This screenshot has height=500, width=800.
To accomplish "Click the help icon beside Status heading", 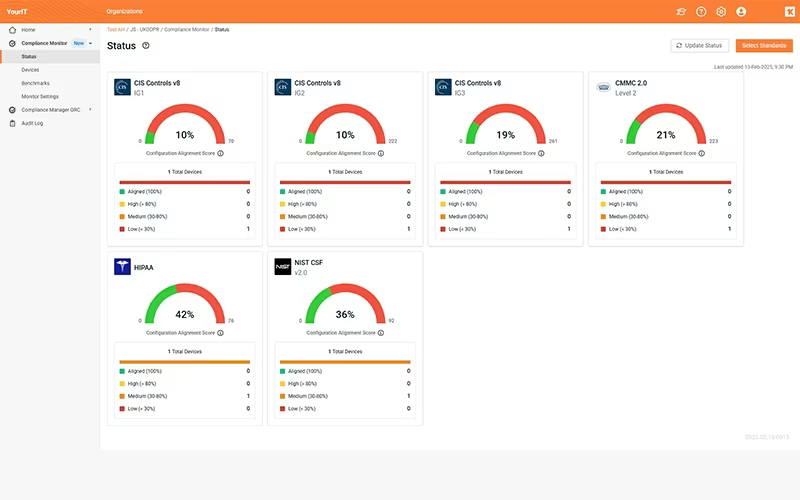I will click(x=145, y=45).
